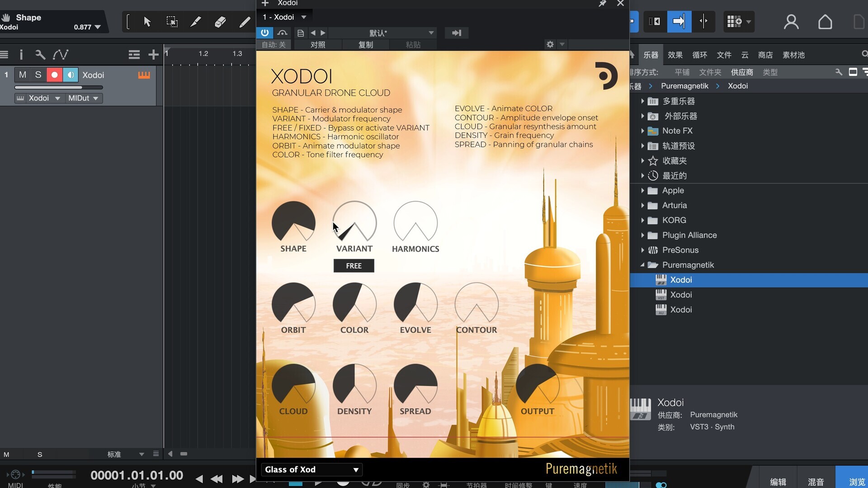This screenshot has width=868, height=488.
Task: Toggle the plugin power bypass button
Action: point(265,33)
